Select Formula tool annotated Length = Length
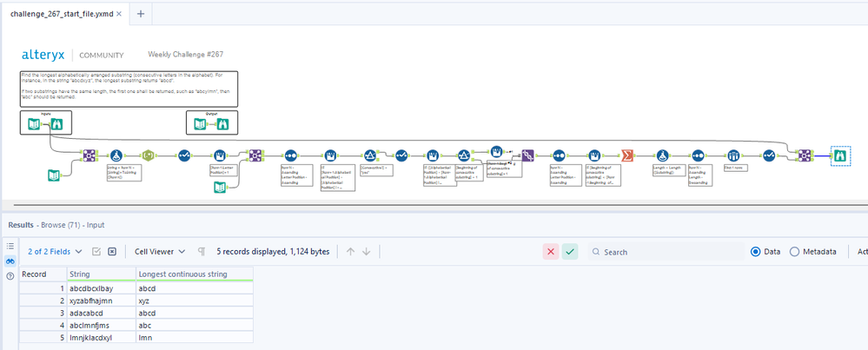Screen dimensions: 868x350 point(661,156)
